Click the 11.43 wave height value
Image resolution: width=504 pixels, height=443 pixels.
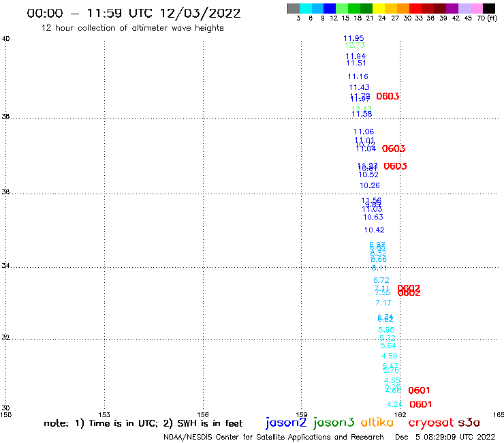pyautogui.click(x=360, y=87)
